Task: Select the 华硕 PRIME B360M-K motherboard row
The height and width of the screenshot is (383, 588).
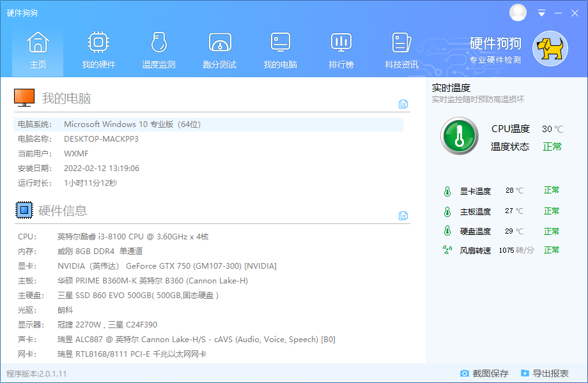Action: 133,281
